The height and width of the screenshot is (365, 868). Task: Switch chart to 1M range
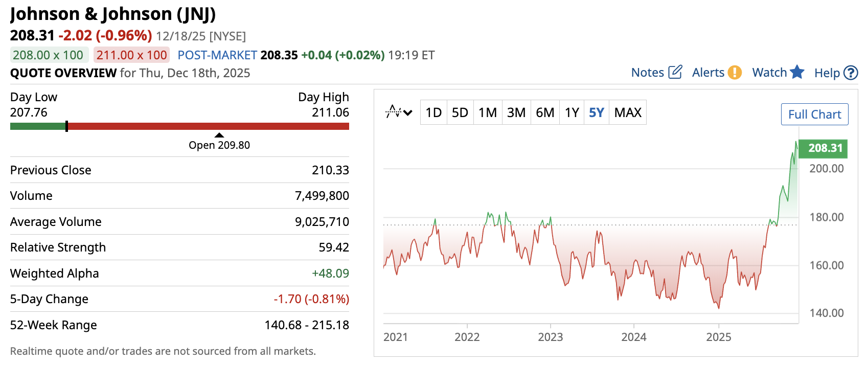click(x=488, y=112)
